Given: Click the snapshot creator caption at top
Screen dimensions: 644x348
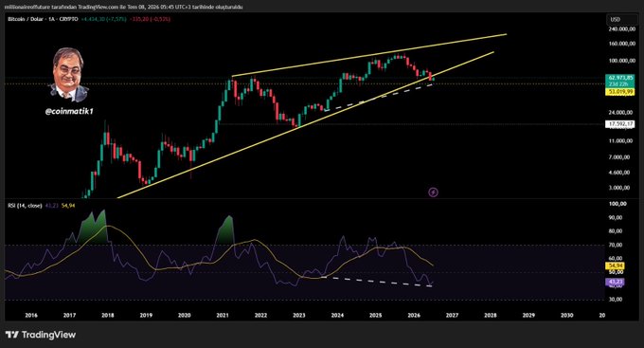Looking at the screenshot, I should pyautogui.click(x=123, y=7).
